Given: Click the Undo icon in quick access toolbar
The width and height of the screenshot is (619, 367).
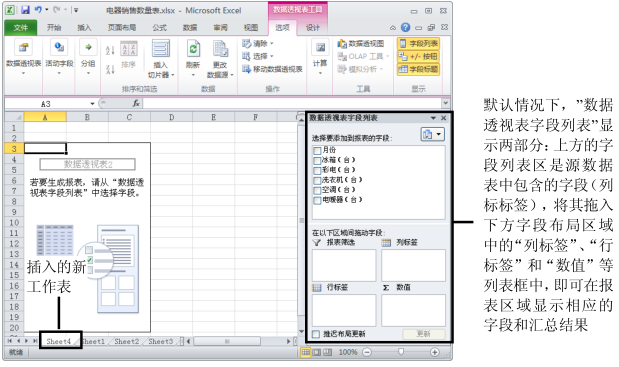Looking at the screenshot, I should coord(38,10).
